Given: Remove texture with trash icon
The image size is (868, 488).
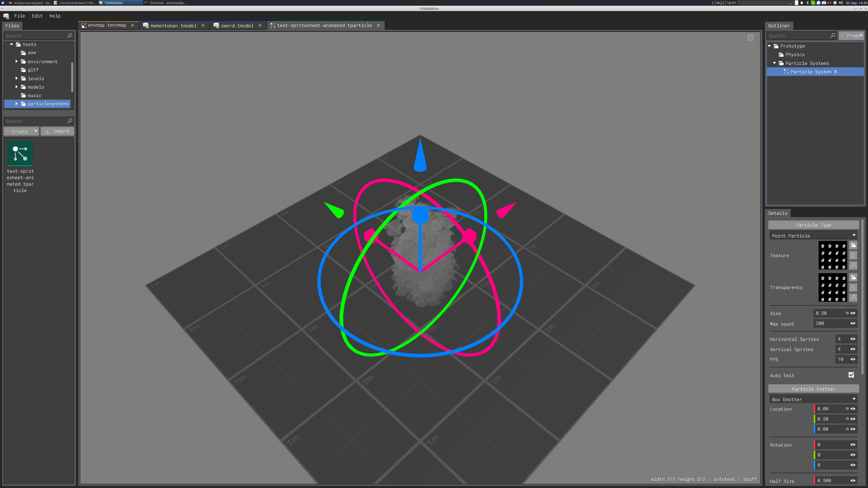Looking at the screenshot, I should pyautogui.click(x=853, y=255).
